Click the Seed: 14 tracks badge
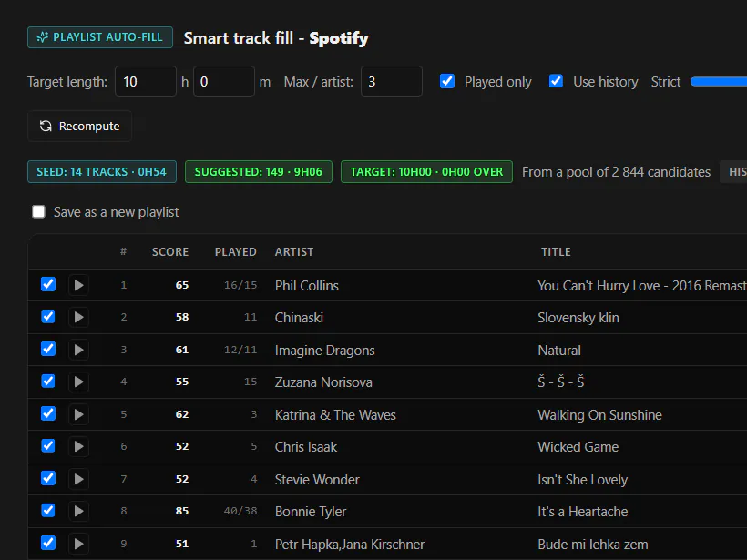Screen dimensions: 747x560 point(102,172)
